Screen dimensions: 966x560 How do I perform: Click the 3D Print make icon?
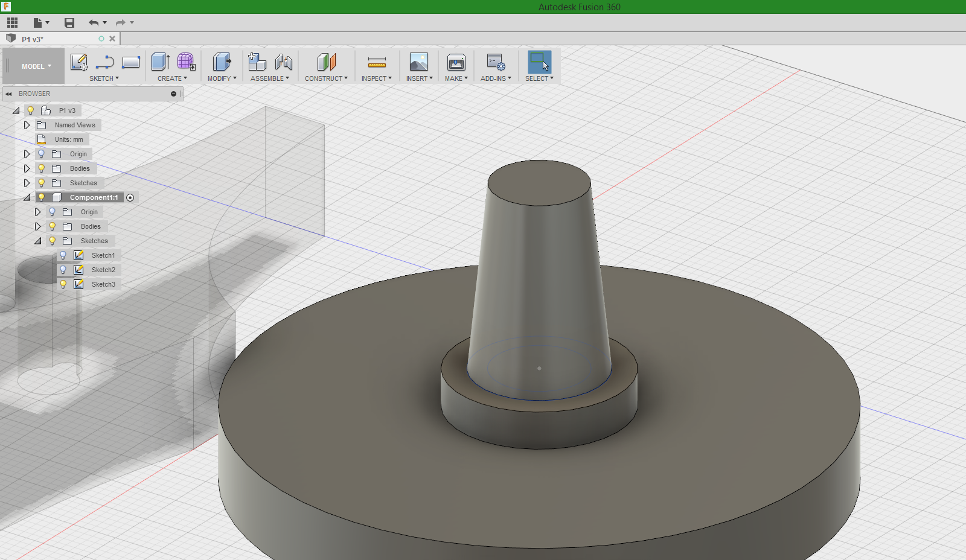point(456,62)
